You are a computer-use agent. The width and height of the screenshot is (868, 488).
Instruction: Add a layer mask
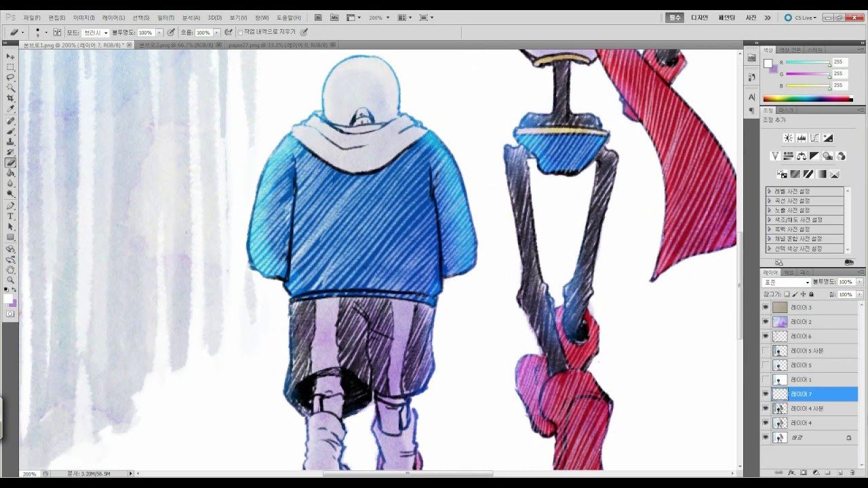click(x=804, y=472)
